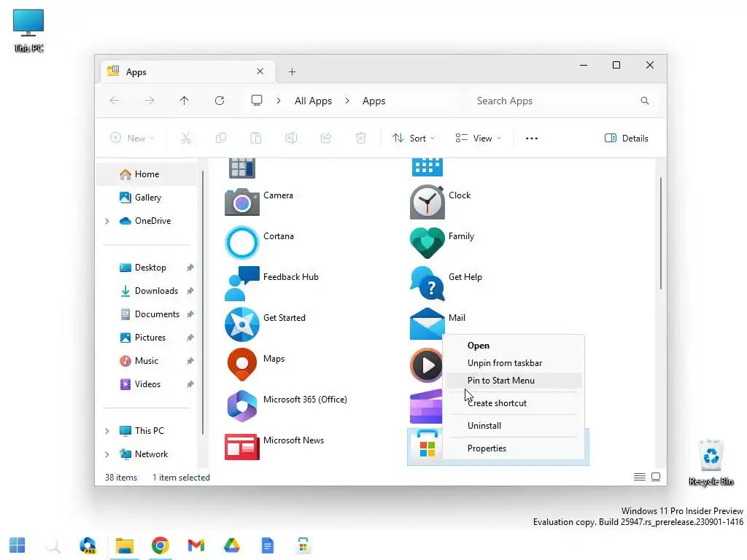
Task: Select the Cortana app icon
Action: point(242,242)
